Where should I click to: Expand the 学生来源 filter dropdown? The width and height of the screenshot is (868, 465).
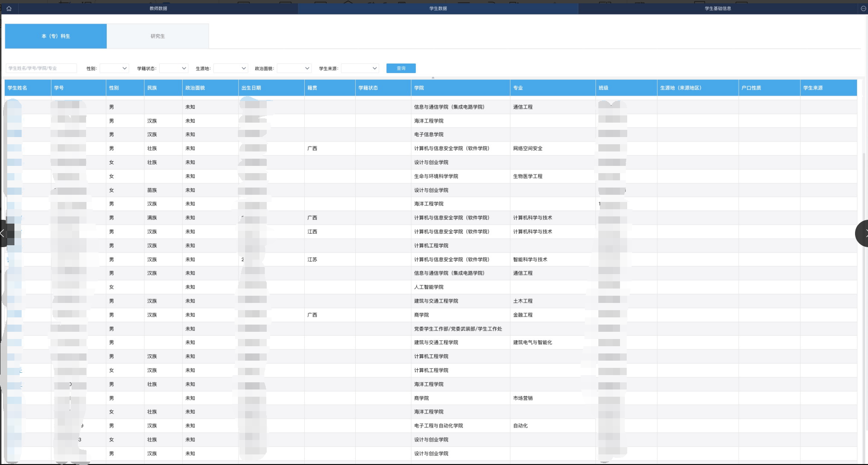pos(360,68)
